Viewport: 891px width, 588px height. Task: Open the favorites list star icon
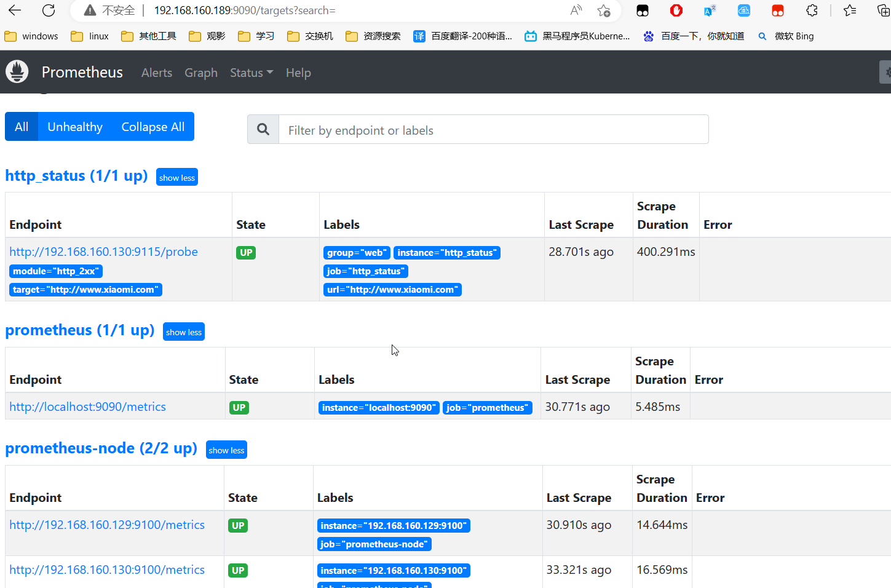[x=850, y=10]
